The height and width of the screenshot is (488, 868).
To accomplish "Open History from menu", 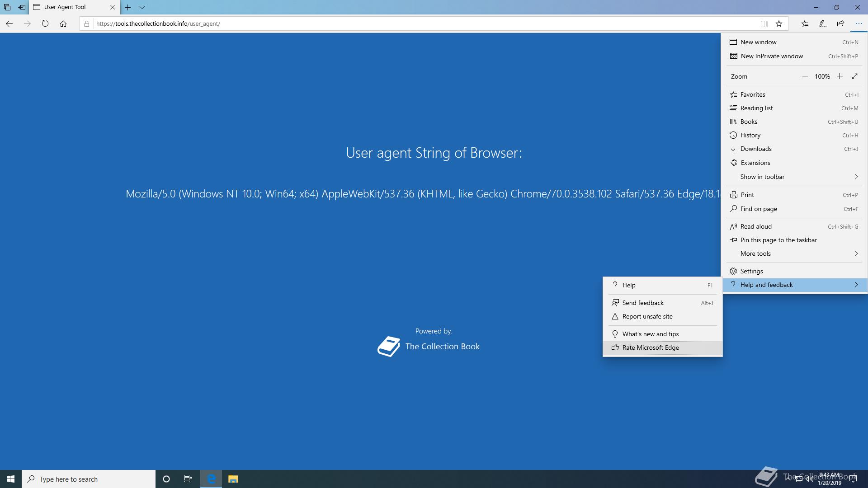I will pyautogui.click(x=794, y=135).
